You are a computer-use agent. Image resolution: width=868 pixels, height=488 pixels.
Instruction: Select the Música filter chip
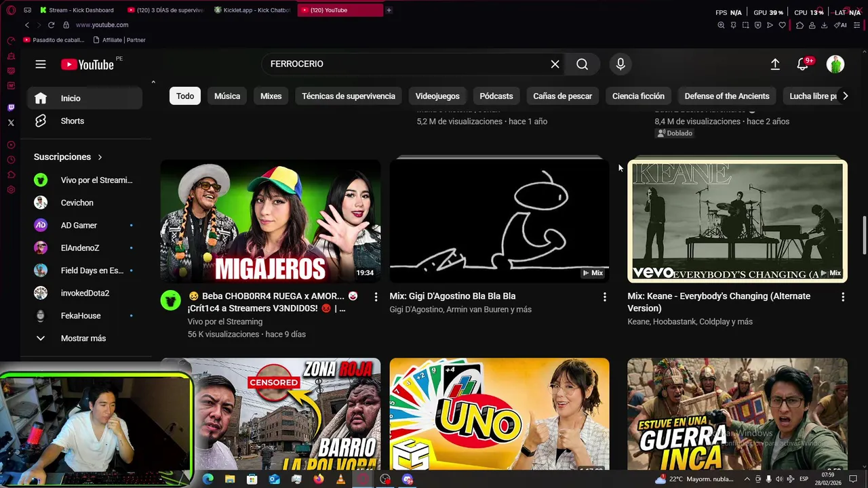227,96
